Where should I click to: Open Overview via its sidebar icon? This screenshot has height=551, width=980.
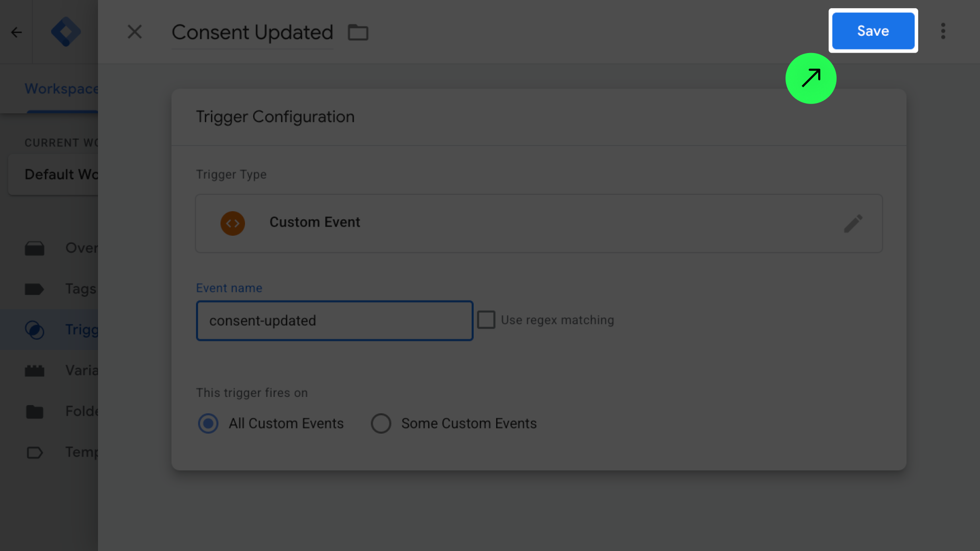[x=35, y=248]
